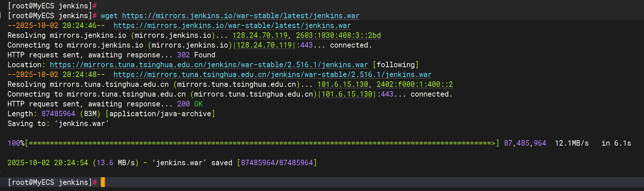Click the '2025-10-02 20:24:54' saved timestamp
Viewport: 644px width, 191px height.
[48, 163]
